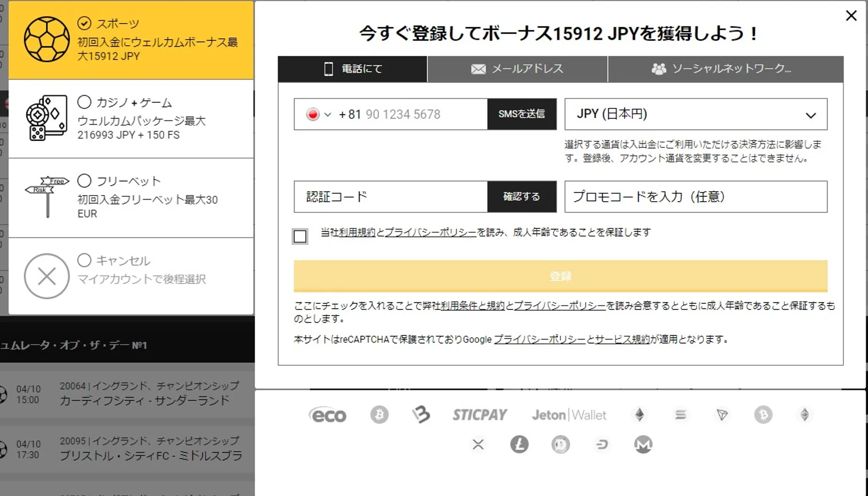Click the people icon on social network tab

coord(659,69)
